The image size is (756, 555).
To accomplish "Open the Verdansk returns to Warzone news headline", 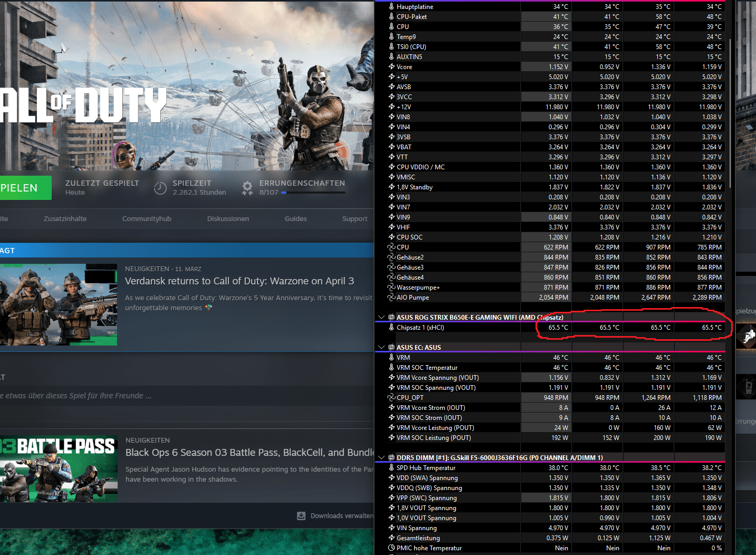I will click(x=240, y=281).
